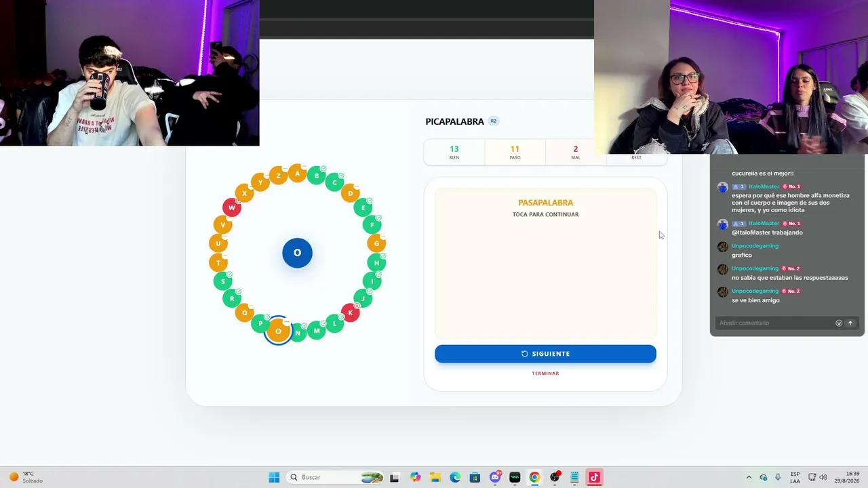Select letter Z on the wheel
Image resolution: width=868 pixels, height=488 pixels.
coord(278,176)
